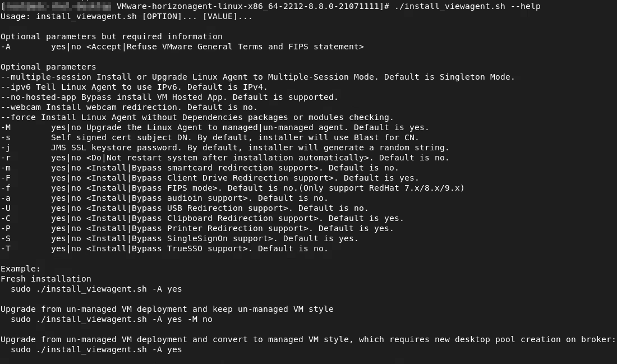Click the -U USB Redirection option line
The width and height of the screenshot is (617, 364).
(185, 208)
